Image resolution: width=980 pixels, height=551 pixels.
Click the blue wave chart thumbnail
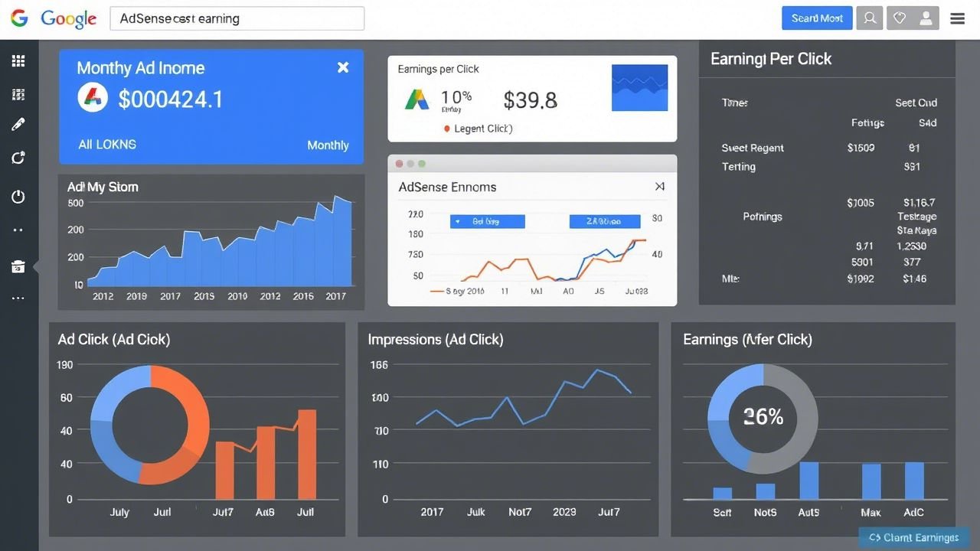[639, 87]
